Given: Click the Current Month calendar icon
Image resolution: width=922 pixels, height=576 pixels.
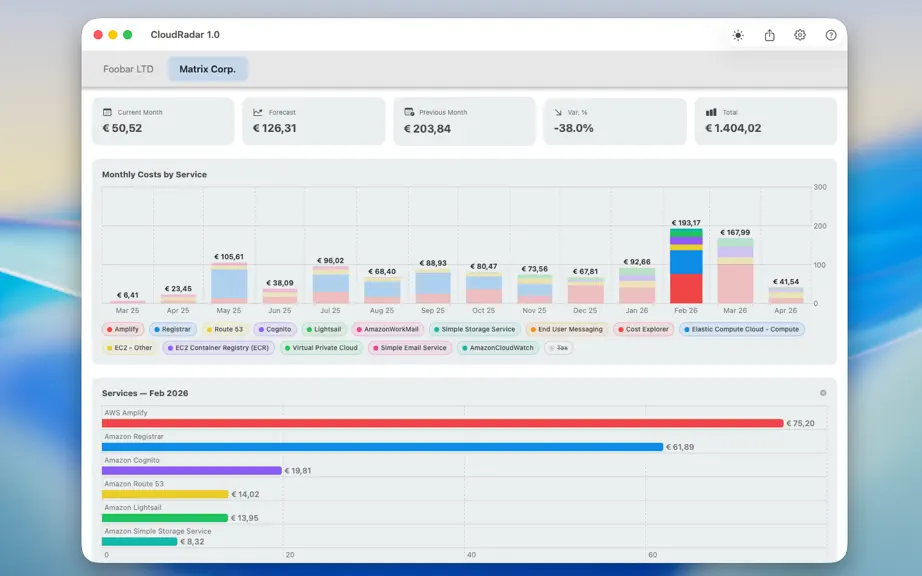Looking at the screenshot, I should point(107,112).
